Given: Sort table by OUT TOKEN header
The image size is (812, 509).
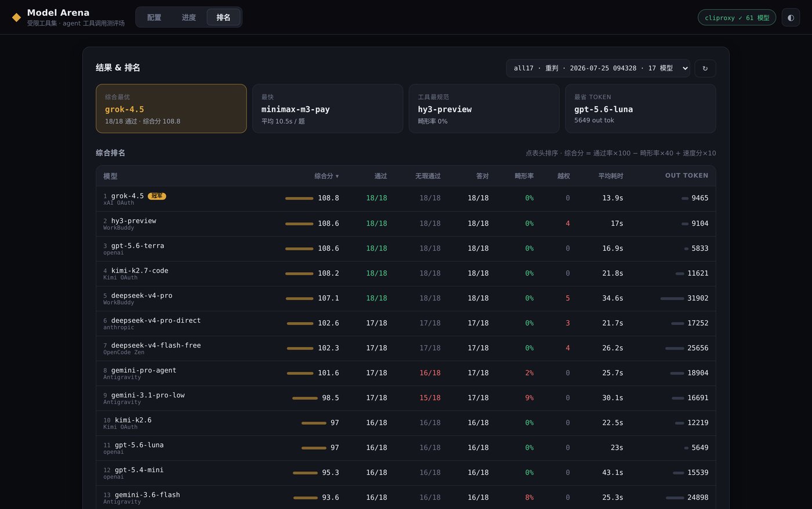Looking at the screenshot, I should [687, 175].
